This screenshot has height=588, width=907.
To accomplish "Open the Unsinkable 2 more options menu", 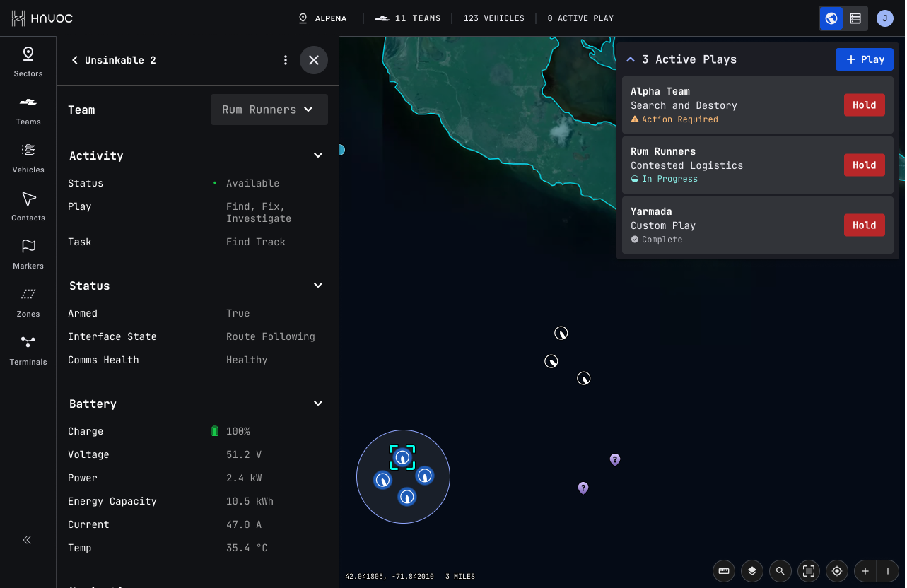I will [x=286, y=60].
